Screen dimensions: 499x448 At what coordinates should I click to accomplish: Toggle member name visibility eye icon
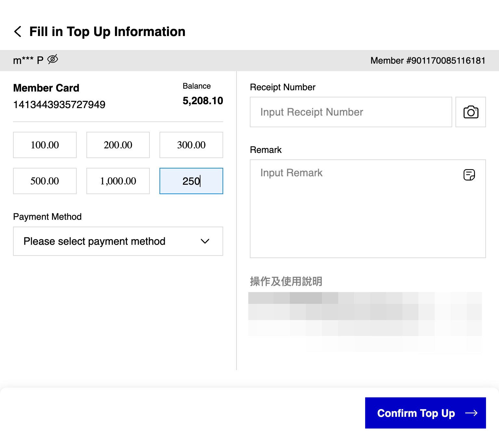coord(53,59)
